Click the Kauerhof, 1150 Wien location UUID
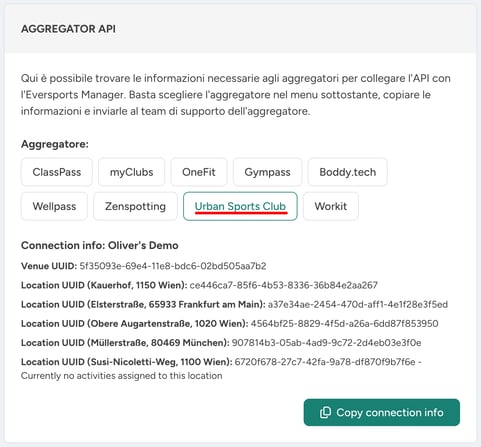The width and height of the screenshot is (481, 447). (x=283, y=285)
